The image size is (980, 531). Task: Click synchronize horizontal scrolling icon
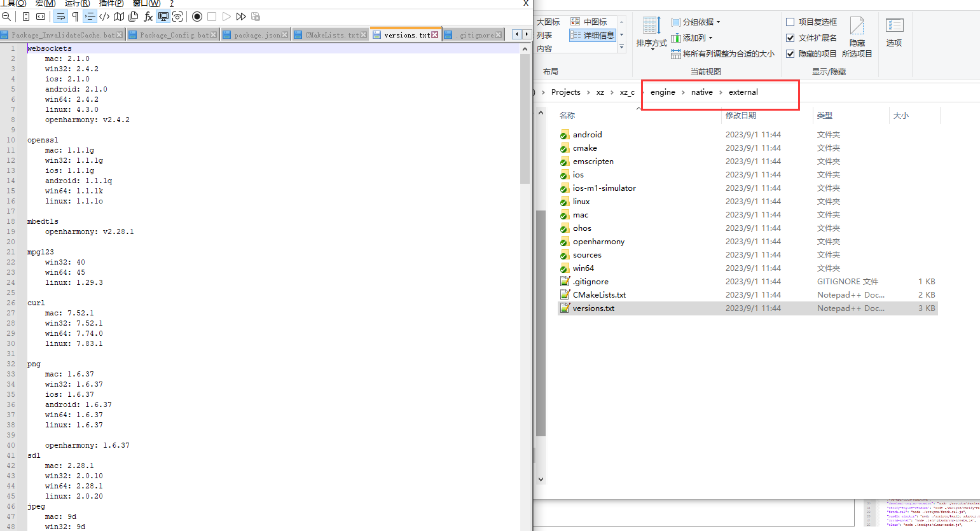pos(41,17)
